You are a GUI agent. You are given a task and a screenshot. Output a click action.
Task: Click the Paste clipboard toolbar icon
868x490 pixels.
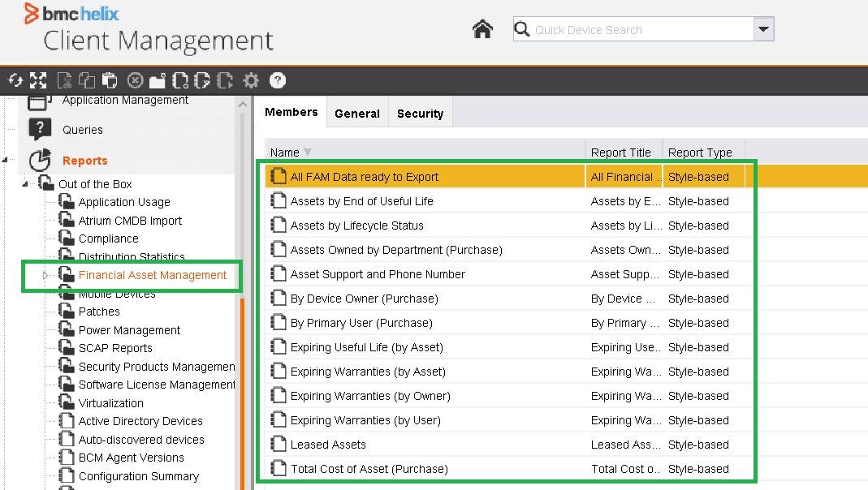click(x=110, y=81)
